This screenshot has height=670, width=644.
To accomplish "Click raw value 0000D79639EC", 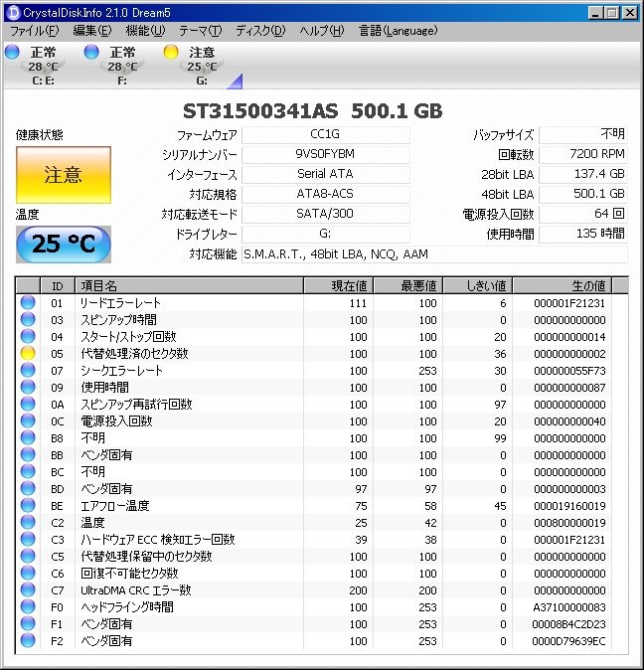I will click(568, 641).
